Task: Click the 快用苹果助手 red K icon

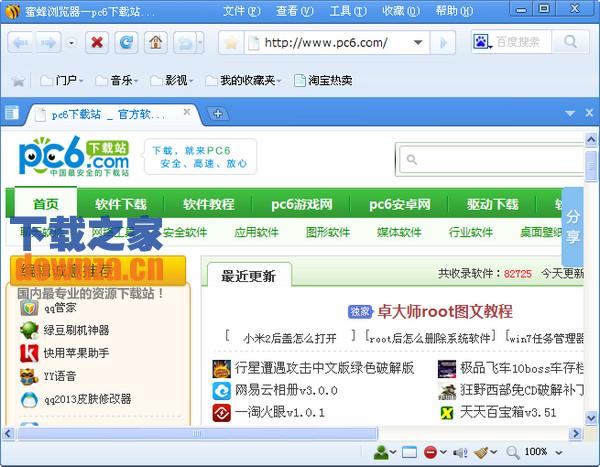Action: click(29, 353)
